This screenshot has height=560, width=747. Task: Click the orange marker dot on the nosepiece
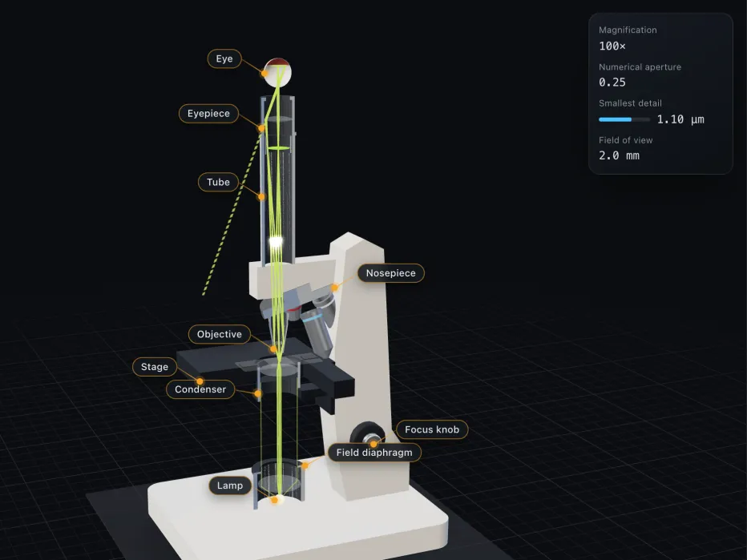pos(335,288)
